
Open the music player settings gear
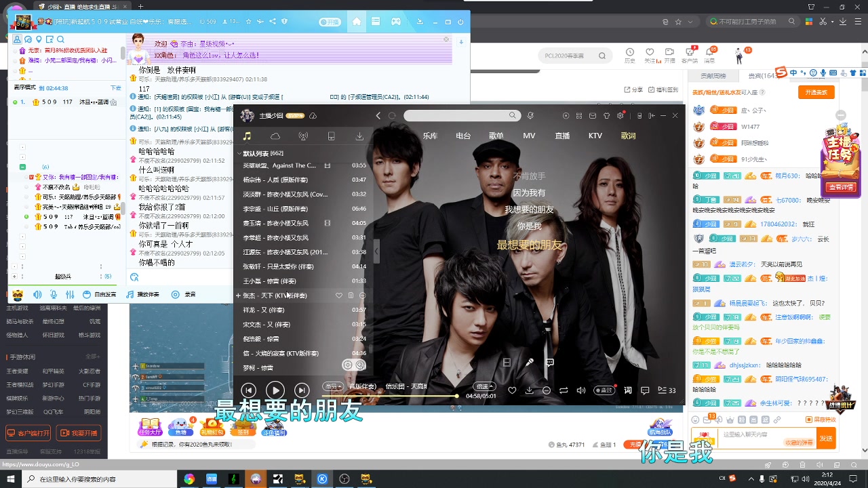click(x=620, y=116)
